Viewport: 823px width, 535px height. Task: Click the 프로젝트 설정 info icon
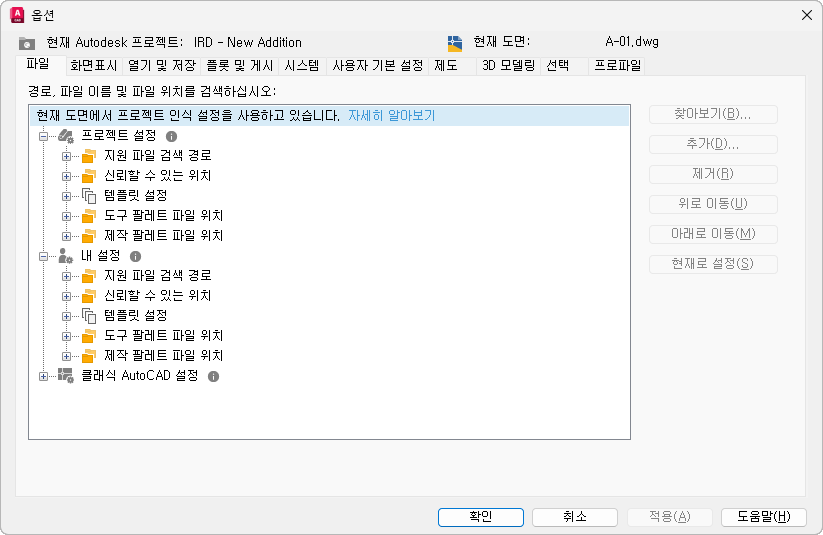tap(171, 137)
